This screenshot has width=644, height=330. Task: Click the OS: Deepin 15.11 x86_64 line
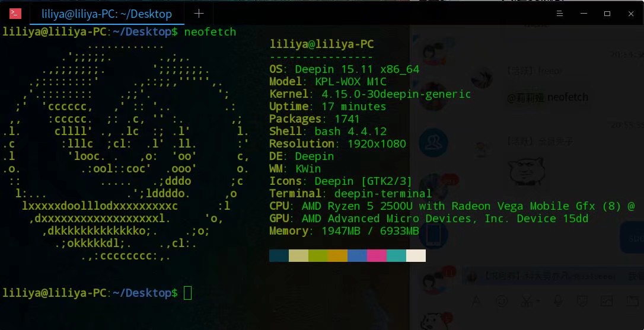pos(344,69)
